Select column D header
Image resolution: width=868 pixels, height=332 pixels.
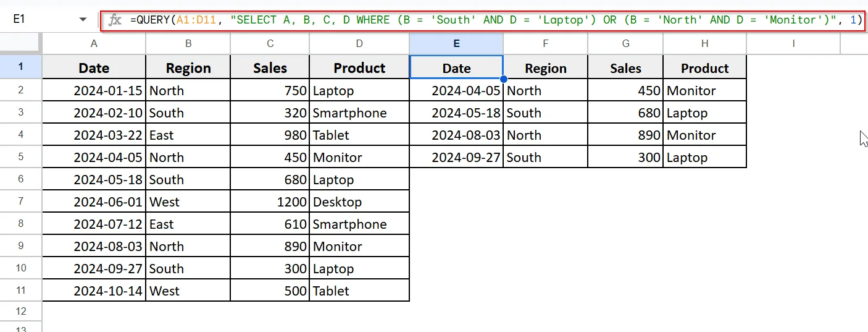point(359,43)
